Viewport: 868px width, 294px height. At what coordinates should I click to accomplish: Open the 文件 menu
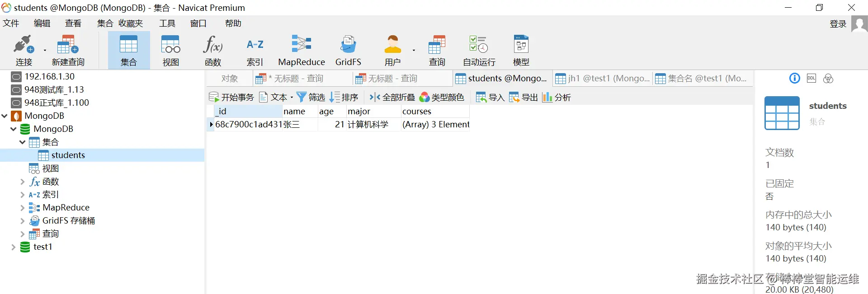(x=11, y=23)
